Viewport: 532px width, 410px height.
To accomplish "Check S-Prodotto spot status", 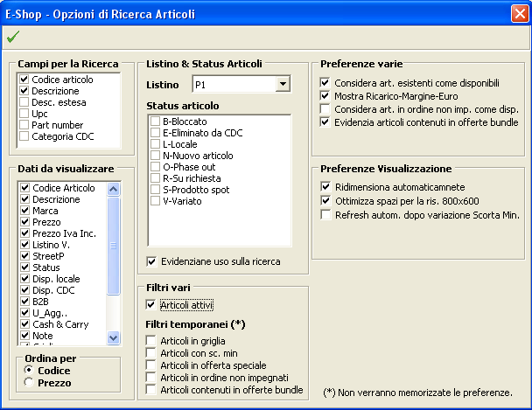I will click(x=155, y=190).
